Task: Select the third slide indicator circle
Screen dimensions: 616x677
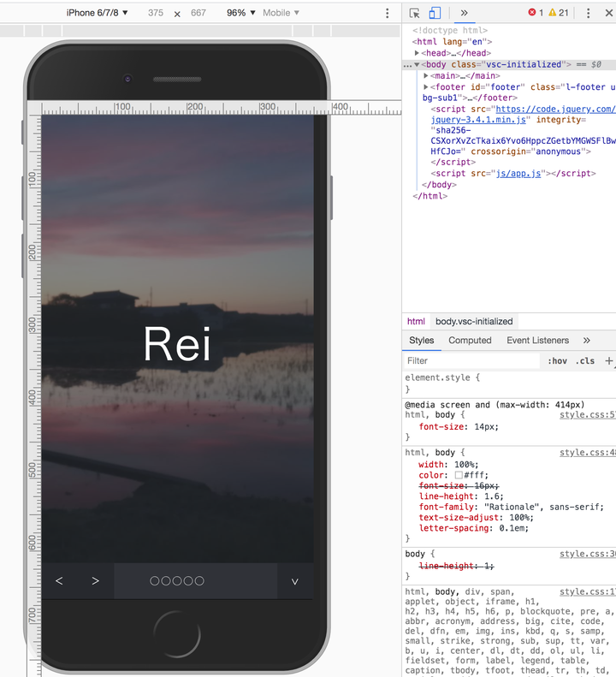Action: [176, 581]
